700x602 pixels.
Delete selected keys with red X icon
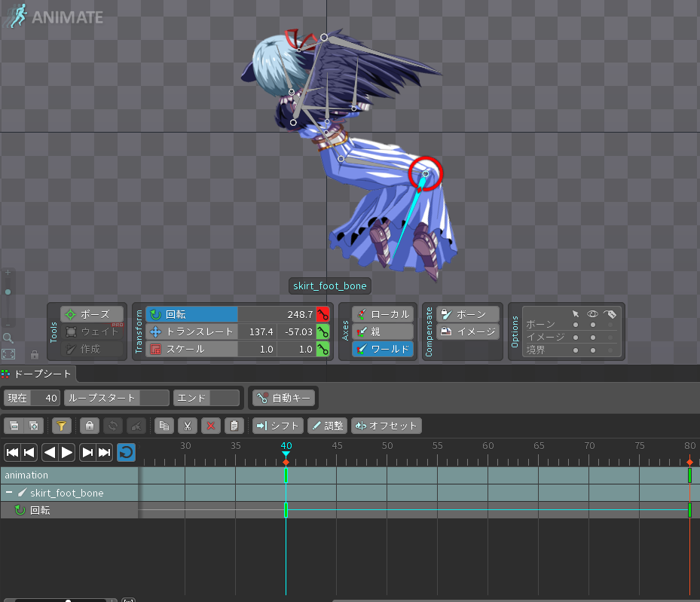[211, 426]
